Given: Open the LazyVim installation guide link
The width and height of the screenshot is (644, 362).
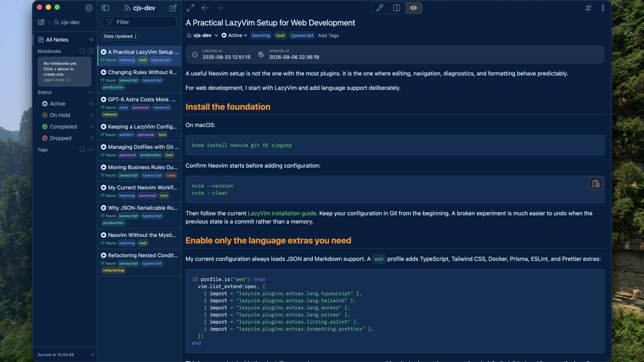Looking at the screenshot, I should tap(282, 213).
